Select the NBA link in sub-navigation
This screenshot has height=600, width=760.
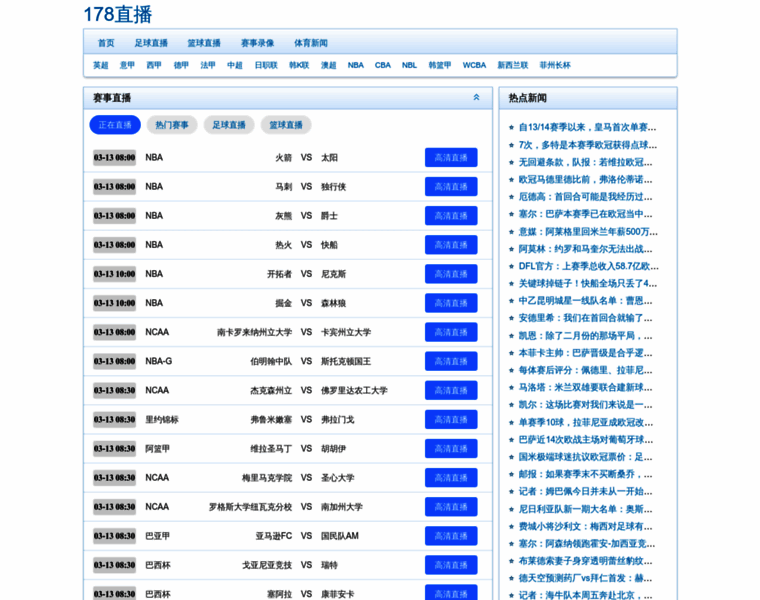click(x=356, y=65)
